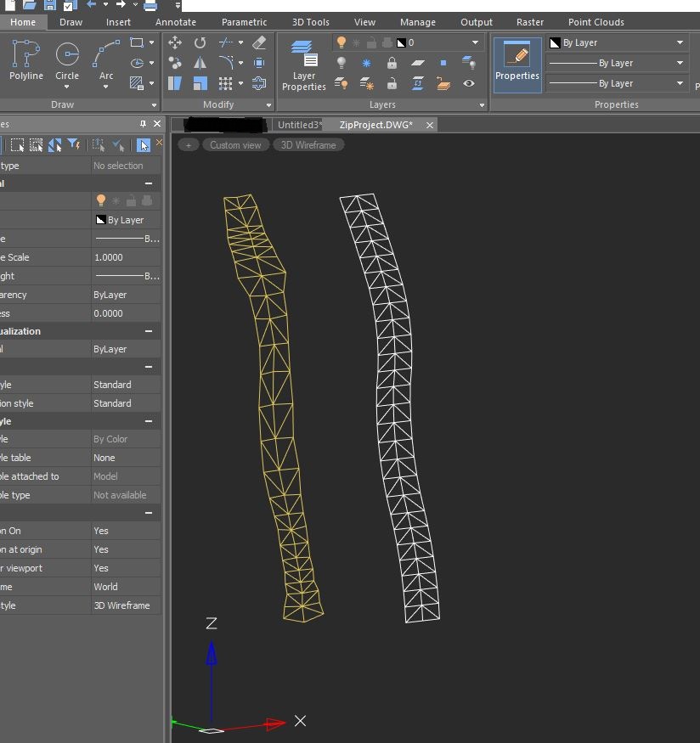Image resolution: width=700 pixels, height=743 pixels.
Task: Click Layer Lock padlock icon in Layers panel
Action: [392, 63]
